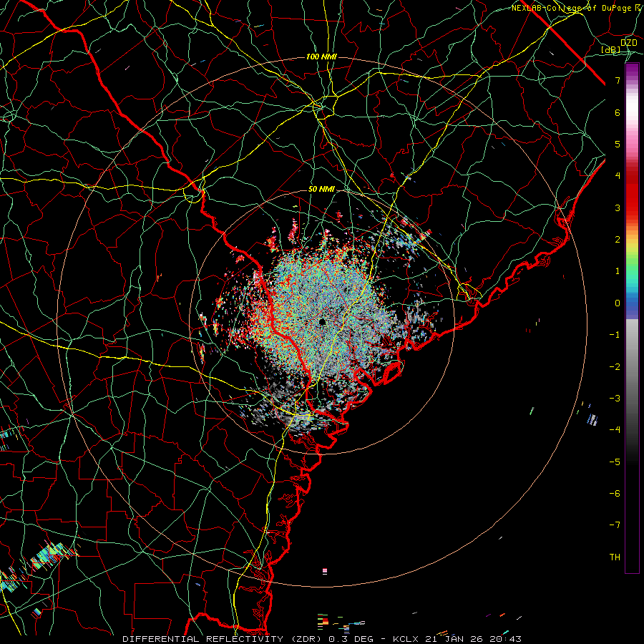
Task: Click the 4 value on the color scale
Action: pos(618,176)
